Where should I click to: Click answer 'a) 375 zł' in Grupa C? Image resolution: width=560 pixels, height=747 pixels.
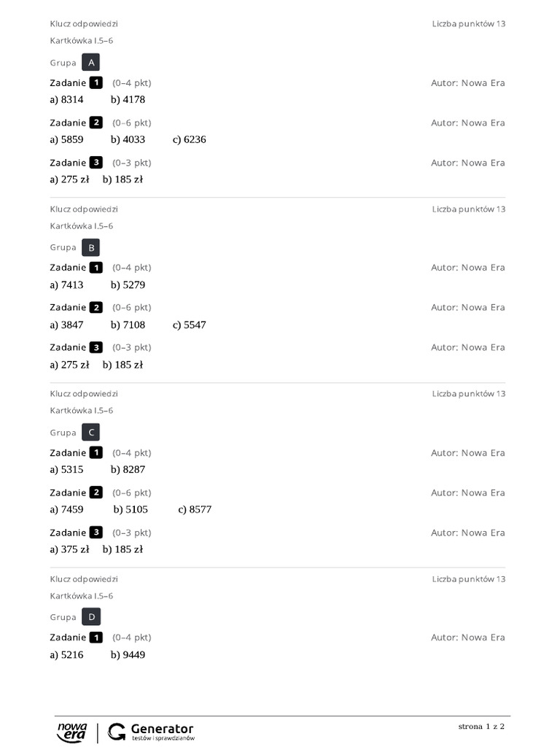pyautogui.click(x=70, y=549)
